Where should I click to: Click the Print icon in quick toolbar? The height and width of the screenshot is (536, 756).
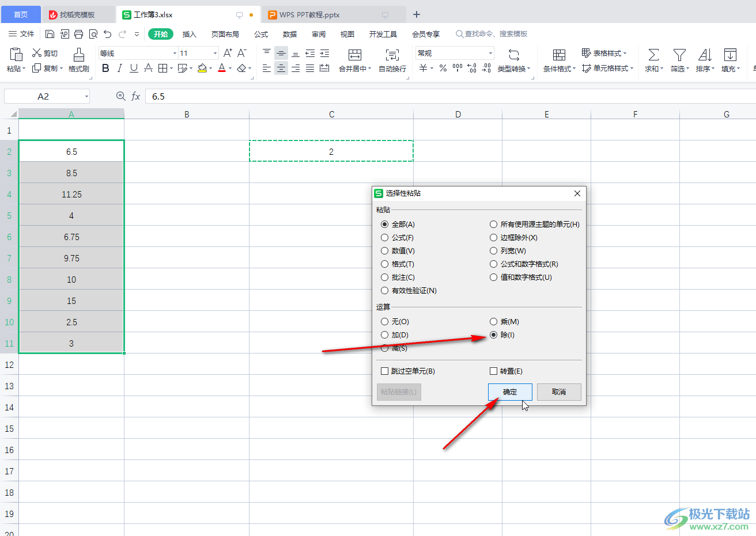coord(78,34)
